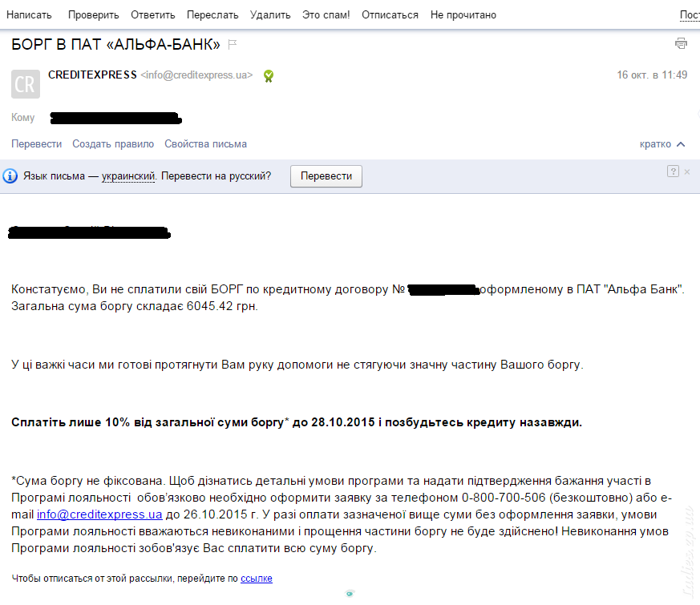Open Свойства письма link
The height and width of the screenshot is (605, 700).
click(x=205, y=144)
